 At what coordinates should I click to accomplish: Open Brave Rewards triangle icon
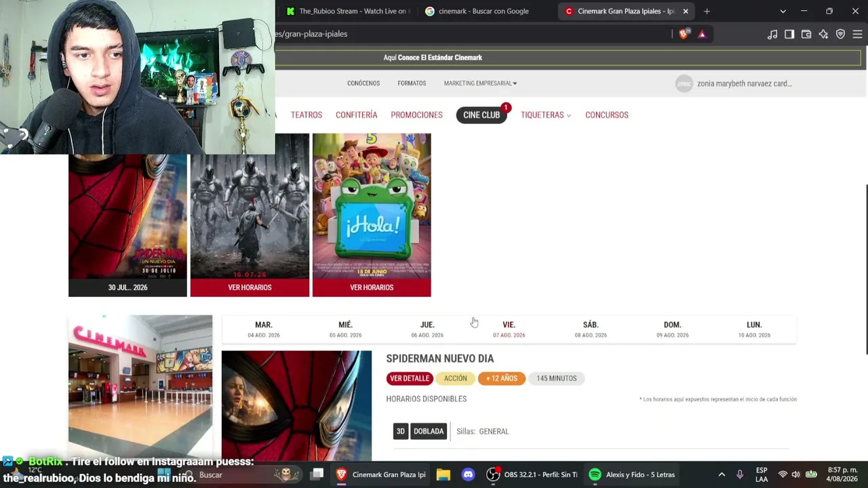[702, 34]
